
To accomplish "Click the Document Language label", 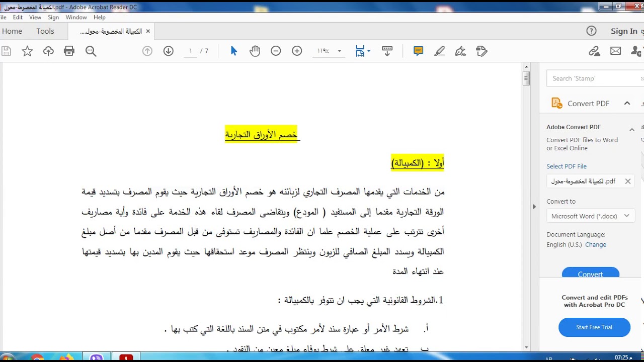I will 576,235.
